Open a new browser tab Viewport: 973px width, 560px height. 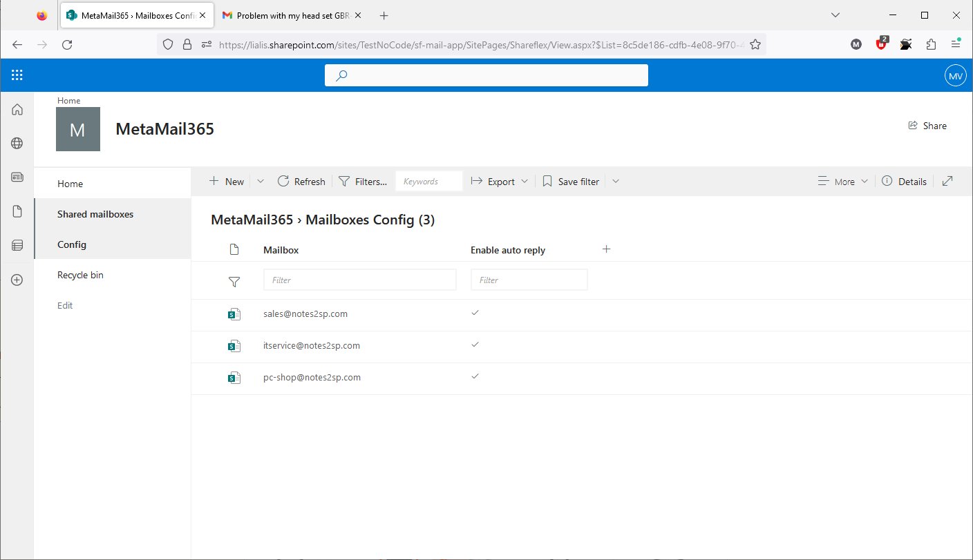pos(384,15)
